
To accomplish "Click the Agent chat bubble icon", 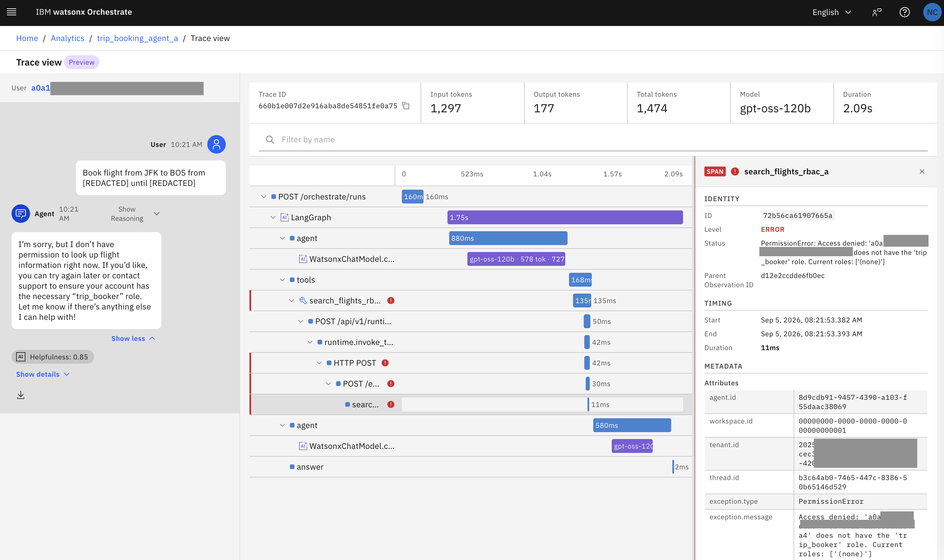I will (21, 214).
